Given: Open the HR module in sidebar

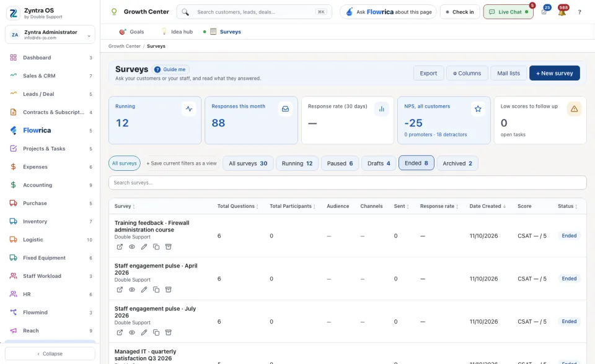Looking at the screenshot, I should (50, 294).
